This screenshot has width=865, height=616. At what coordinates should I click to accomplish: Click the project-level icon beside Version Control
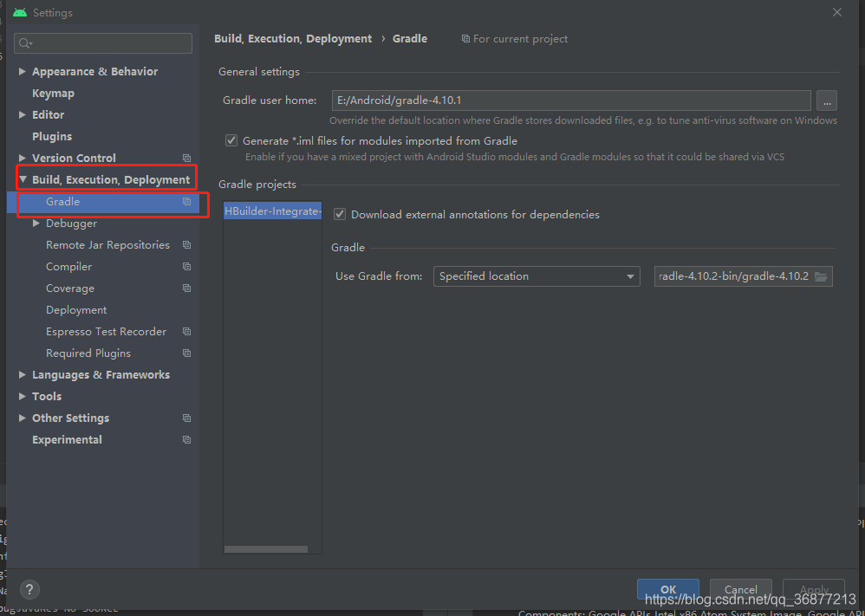point(186,159)
